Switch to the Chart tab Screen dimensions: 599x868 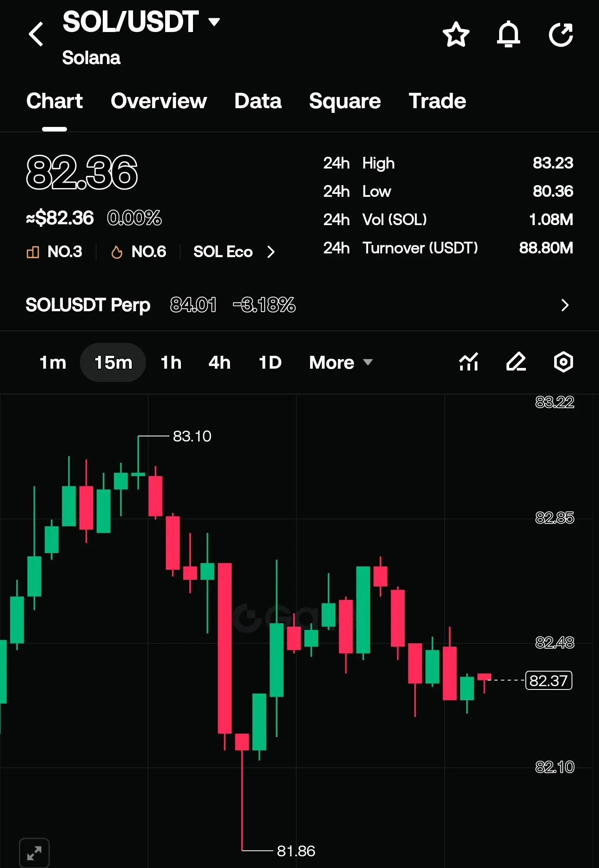click(54, 101)
